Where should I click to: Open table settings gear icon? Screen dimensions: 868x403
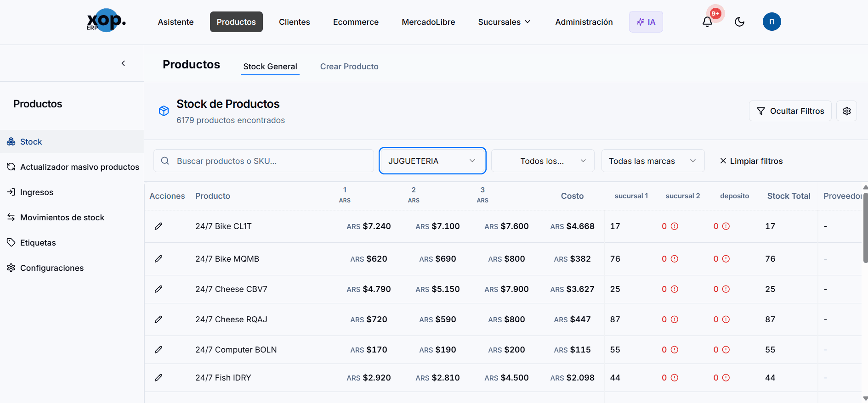point(846,111)
